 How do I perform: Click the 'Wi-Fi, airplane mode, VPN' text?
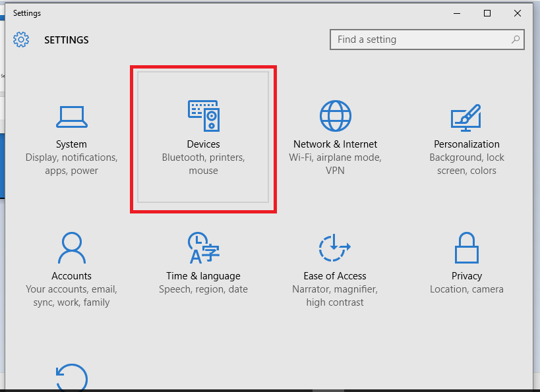pos(335,164)
